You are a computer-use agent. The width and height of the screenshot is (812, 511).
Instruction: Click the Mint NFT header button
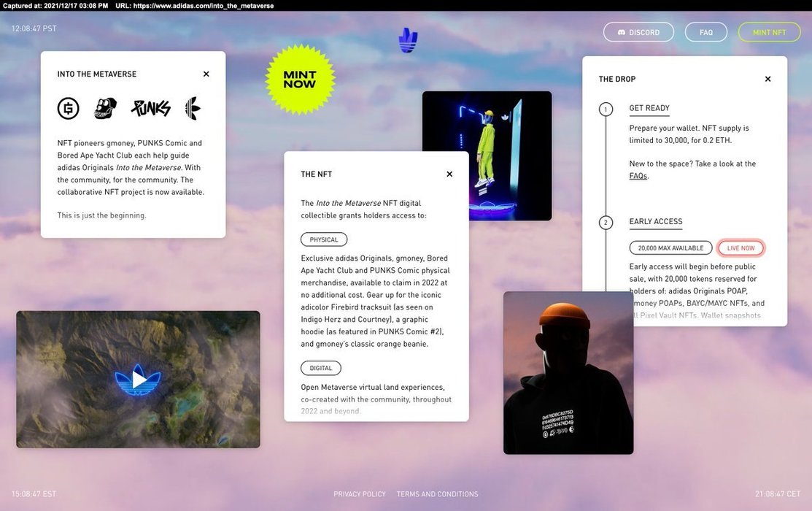click(x=769, y=32)
